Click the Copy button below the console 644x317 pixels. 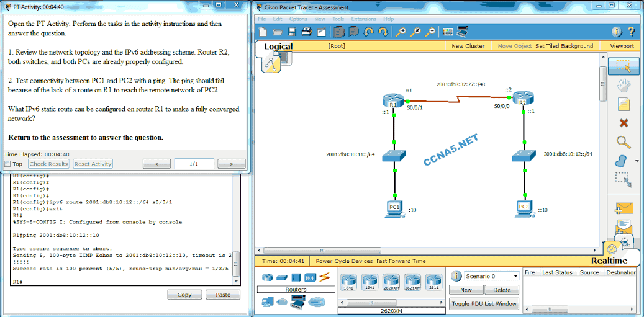click(x=184, y=295)
